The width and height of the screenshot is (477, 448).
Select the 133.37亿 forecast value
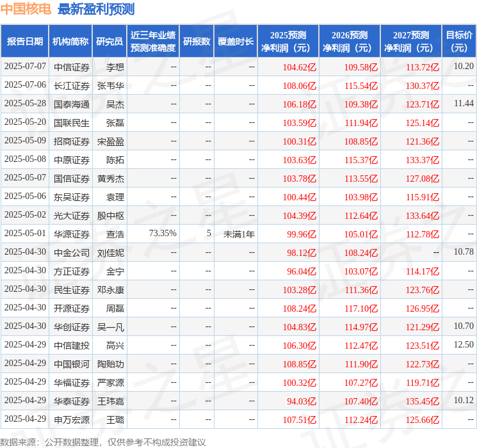pyautogui.click(x=423, y=160)
